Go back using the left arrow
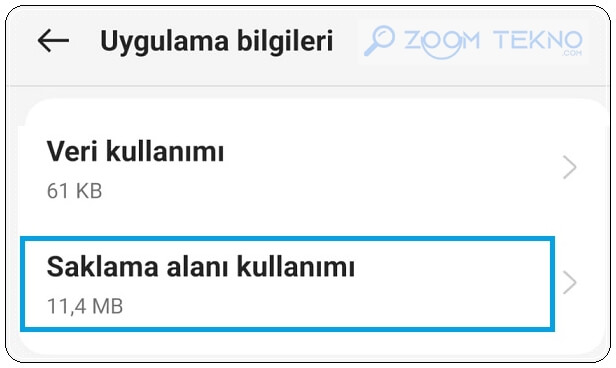 53,40
